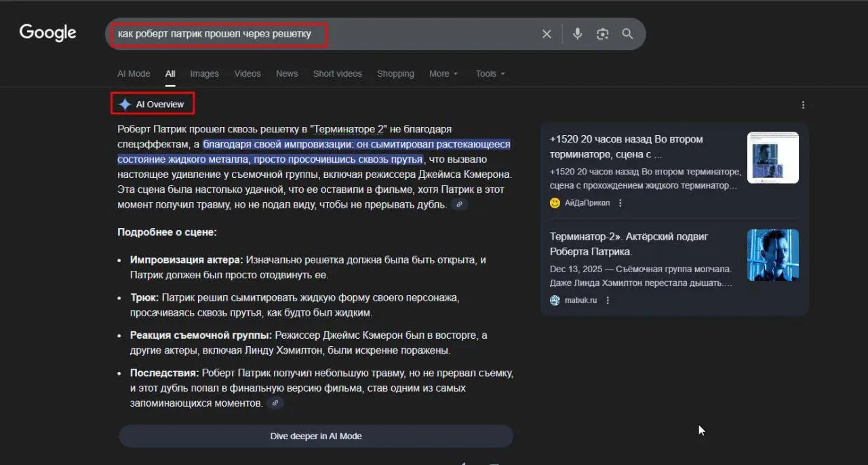Image resolution: width=868 pixels, height=465 pixels.
Task: Open three-dot menu next to mabuk.ru
Action: click(x=608, y=300)
